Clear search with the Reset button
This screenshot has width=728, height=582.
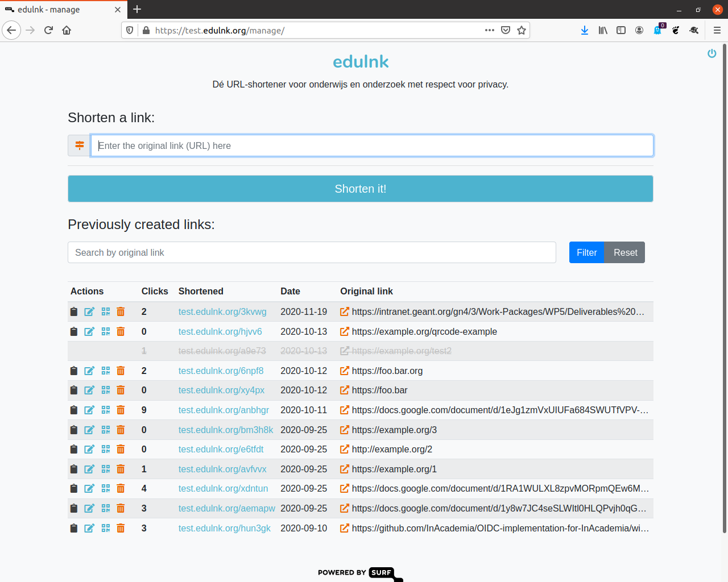[625, 252]
